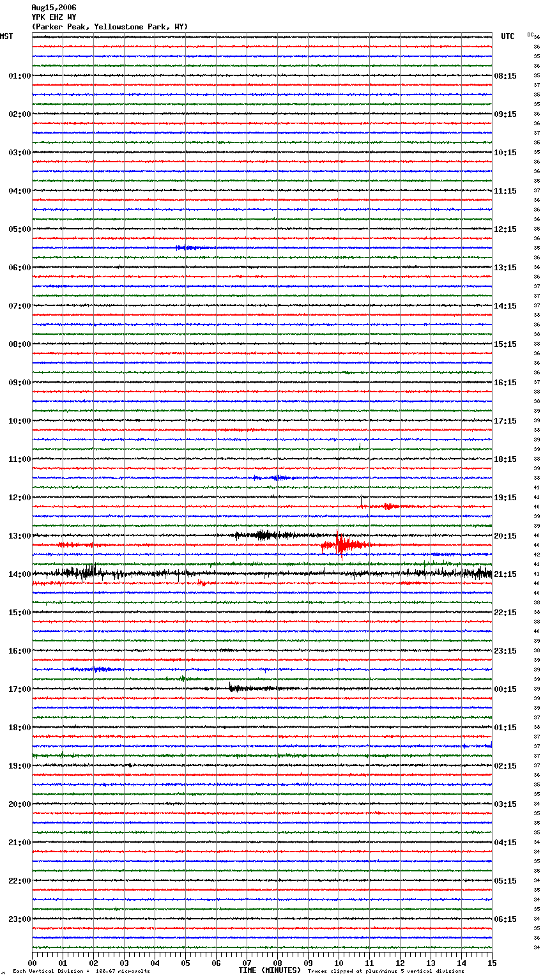Image resolution: width=543 pixels, height=980 pixels.
Task: Click the DC column header
Action: 530,34
